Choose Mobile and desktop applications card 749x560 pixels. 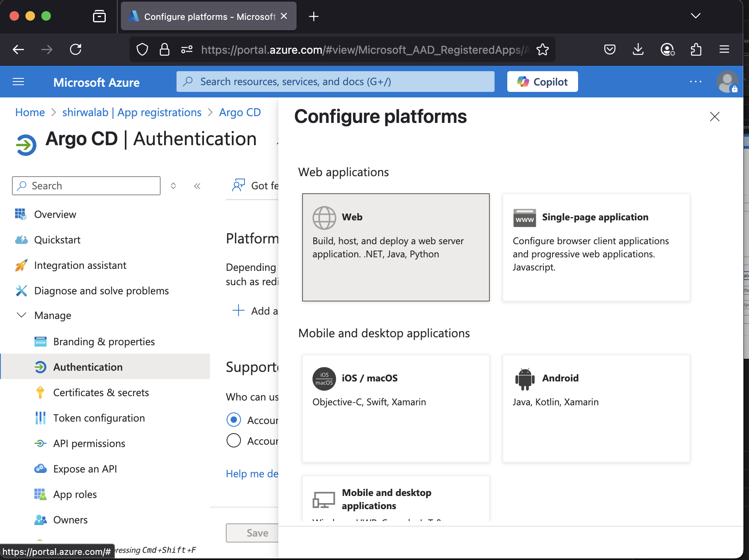[396, 499]
